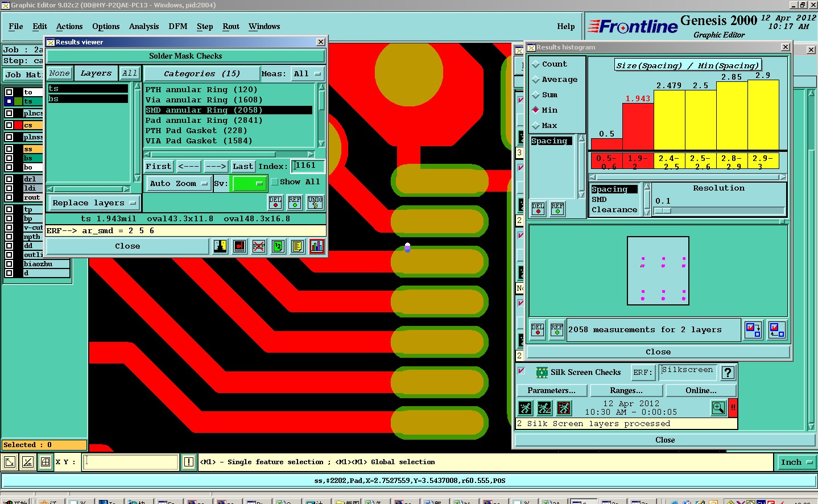The width and height of the screenshot is (818, 504).
Task: Click the first coordinate-mode icon in bottom bar
Action: (x=10, y=462)
